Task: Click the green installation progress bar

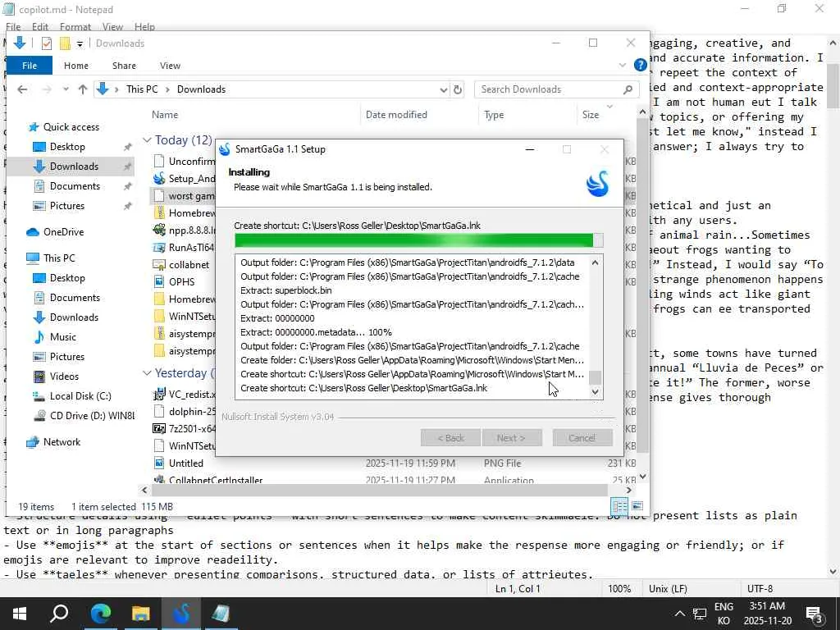Action: pyautogui.click(x=418, y=240)
